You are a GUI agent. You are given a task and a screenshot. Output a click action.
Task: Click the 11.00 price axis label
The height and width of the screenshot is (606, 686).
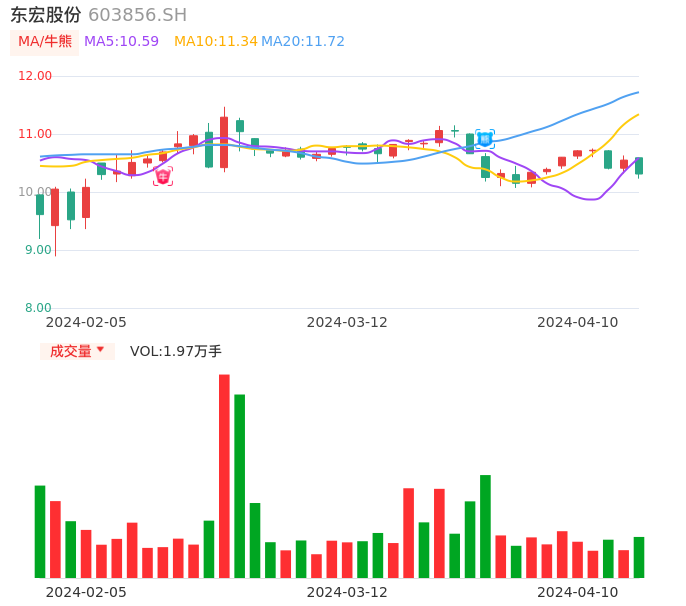coord(35,134)
